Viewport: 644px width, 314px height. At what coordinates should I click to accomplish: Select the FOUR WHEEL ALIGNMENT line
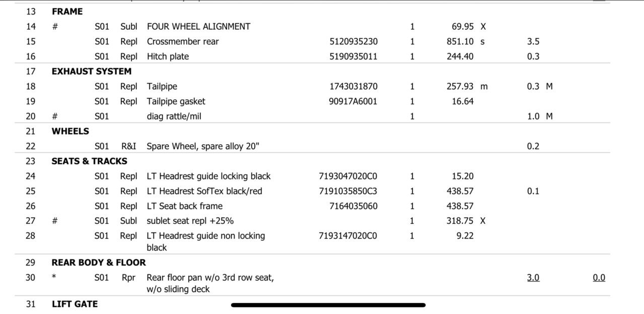(198, 26)
